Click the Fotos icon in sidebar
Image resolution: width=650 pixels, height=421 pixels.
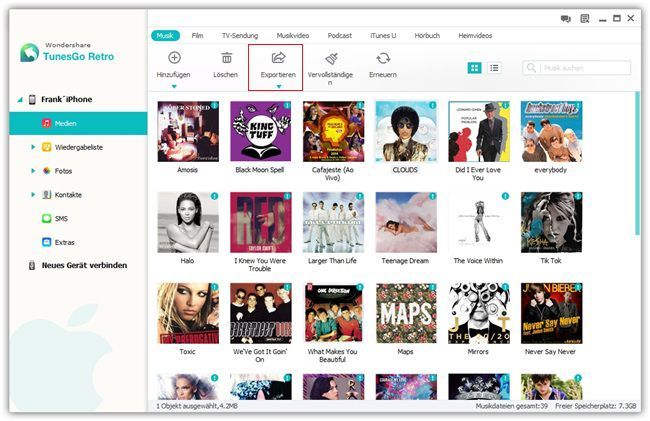click(x=46, y=171)
